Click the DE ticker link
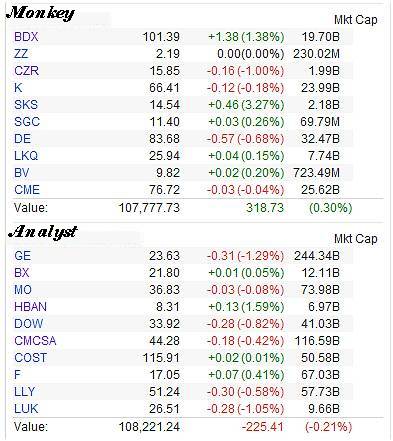The image size is (393, 441). coord(22,139)
